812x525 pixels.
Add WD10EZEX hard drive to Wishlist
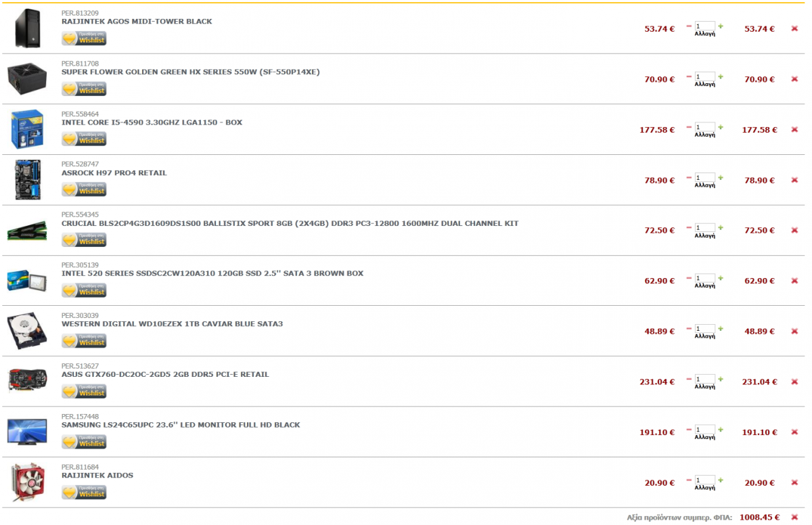pyautogui.click(x=84, y=341)
